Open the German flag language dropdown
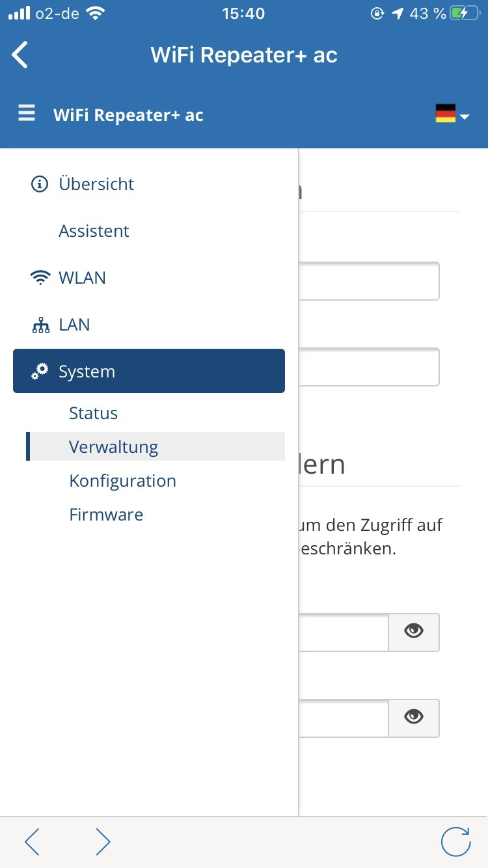 (x=452, y=115)
